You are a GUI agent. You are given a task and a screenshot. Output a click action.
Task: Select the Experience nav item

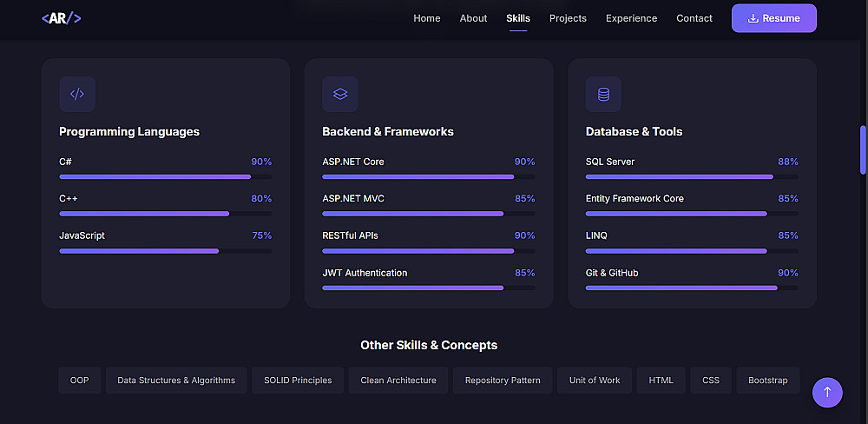631,18
